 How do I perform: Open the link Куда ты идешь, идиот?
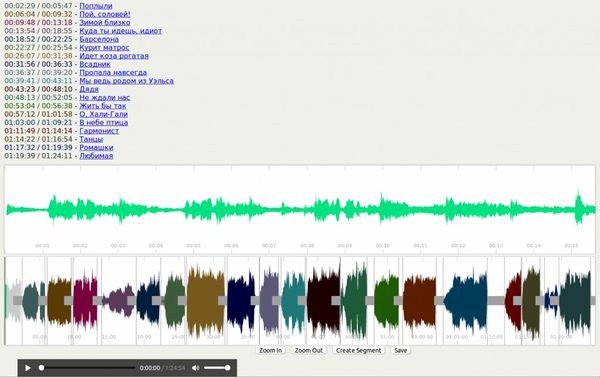tap(121, 31)
